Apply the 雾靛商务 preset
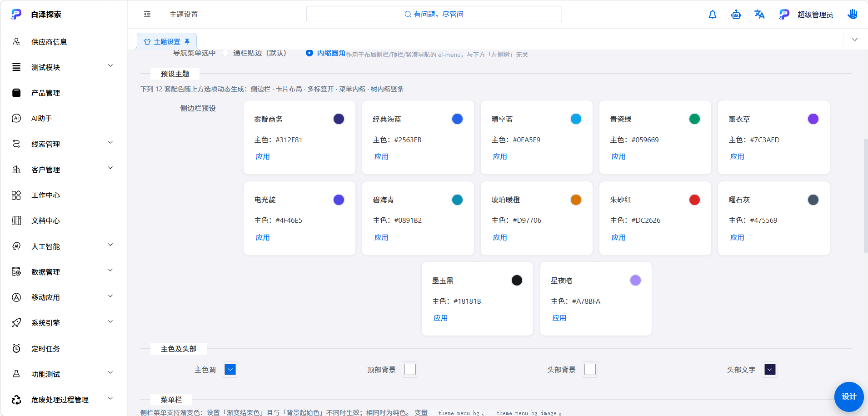 click(x=263, y=157)
